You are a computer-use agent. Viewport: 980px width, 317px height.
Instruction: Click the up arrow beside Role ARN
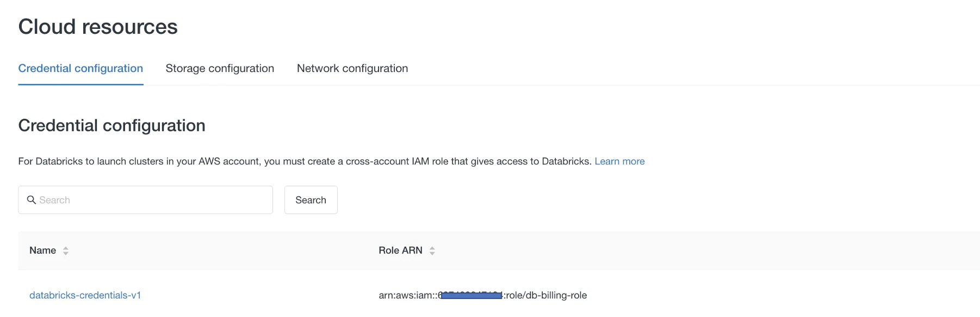coord(432,248)
